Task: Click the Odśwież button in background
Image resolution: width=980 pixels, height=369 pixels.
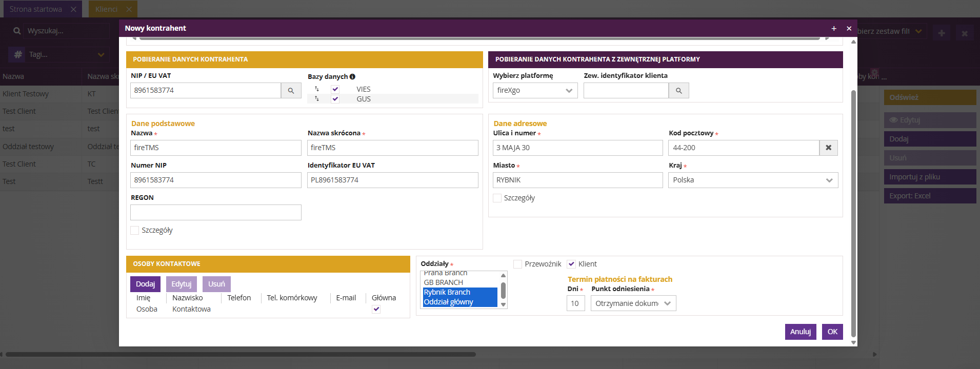Action: [930, 97]
